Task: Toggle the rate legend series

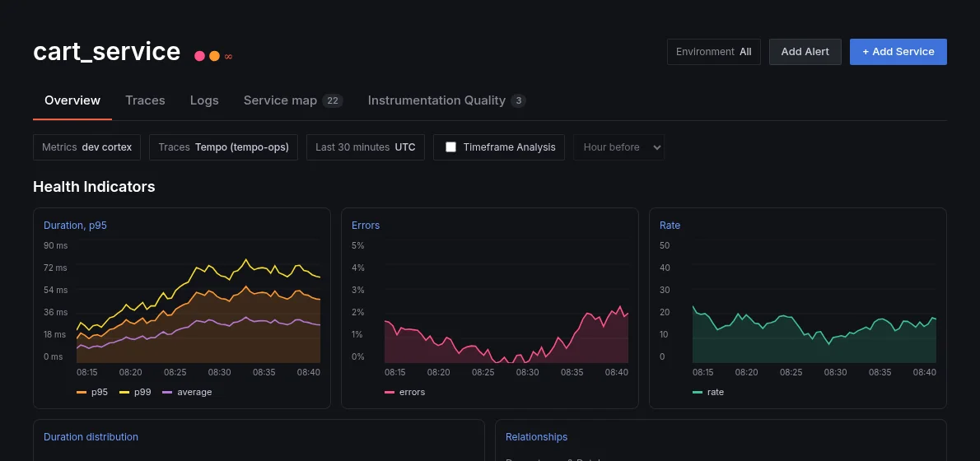Action: coord(708,393)
